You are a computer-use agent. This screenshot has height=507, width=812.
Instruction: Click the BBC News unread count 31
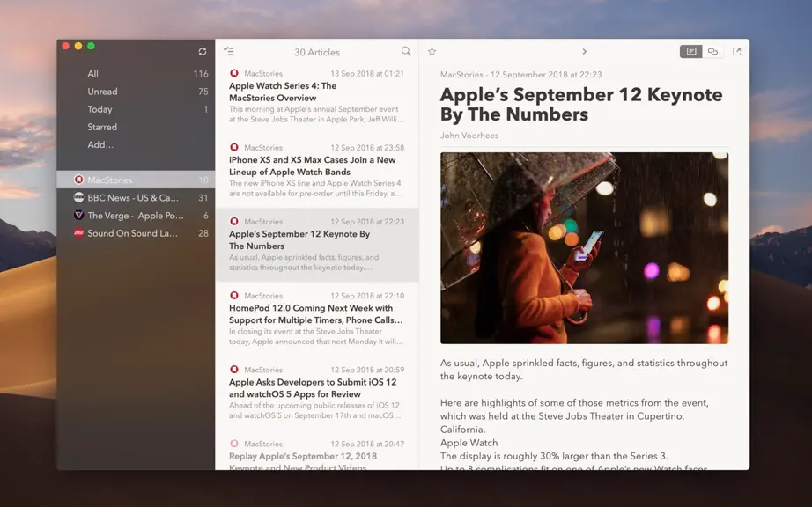coord(203,198)
